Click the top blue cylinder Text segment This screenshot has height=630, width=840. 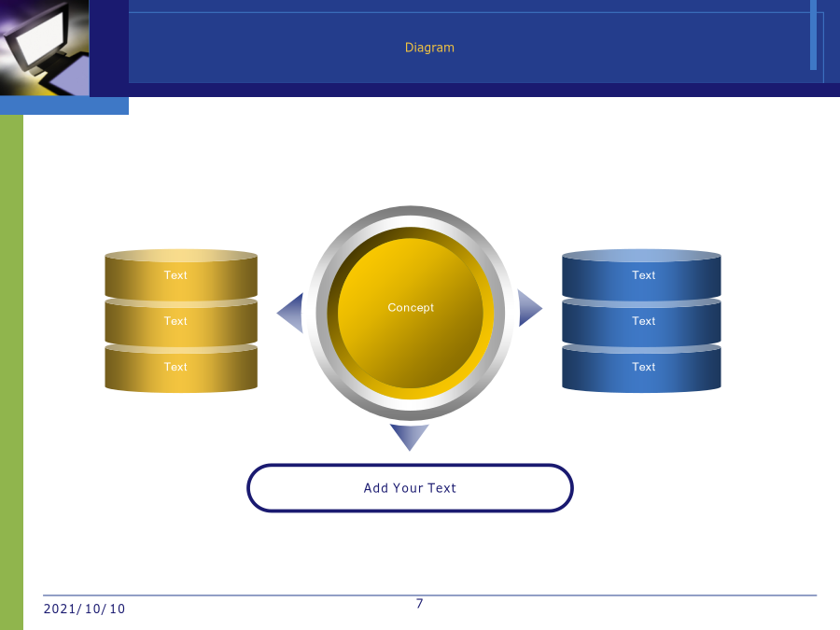point(641,274)
